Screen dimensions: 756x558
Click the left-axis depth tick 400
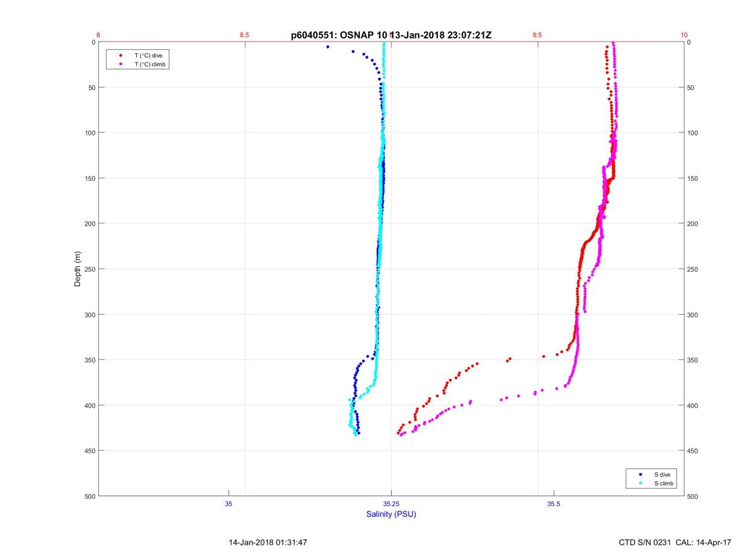[x=89, y=405]
